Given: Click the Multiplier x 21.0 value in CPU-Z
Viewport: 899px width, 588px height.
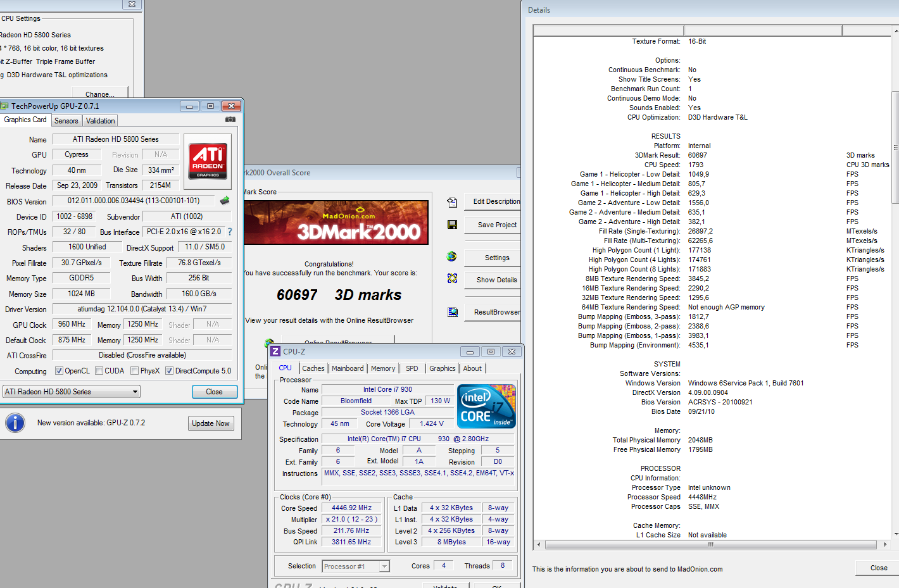Looking at the screenshot, I should click(x=352, y=520).
